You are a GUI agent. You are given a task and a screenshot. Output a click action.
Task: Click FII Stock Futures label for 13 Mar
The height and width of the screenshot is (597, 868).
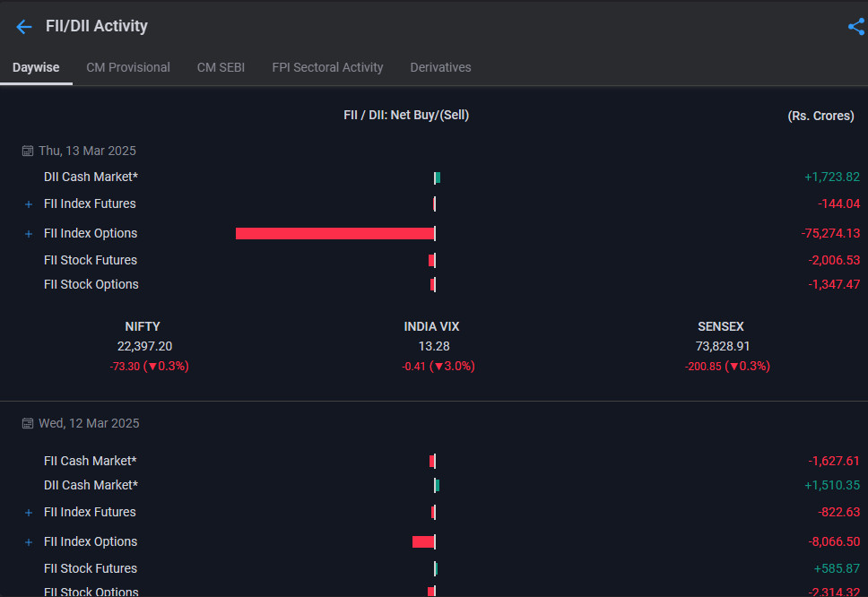(x=91, y=260)
